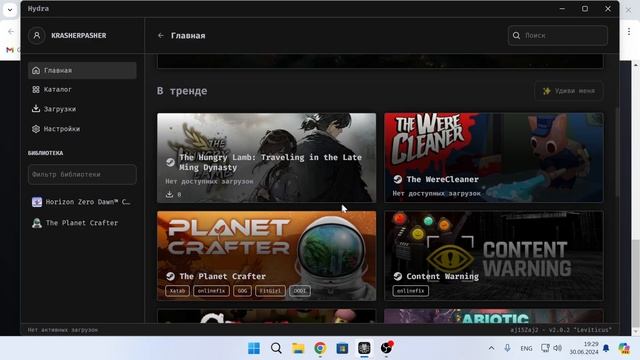Click the grid icon next to Каталог

(x=36, y=89)
